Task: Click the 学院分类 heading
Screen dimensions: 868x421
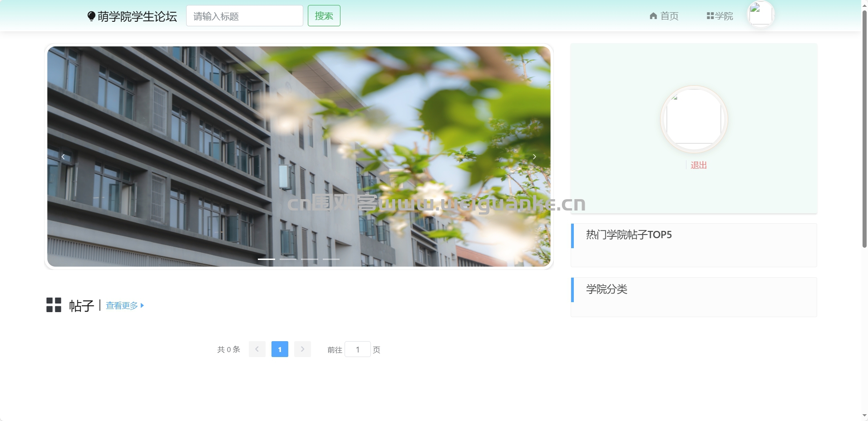Action: 607,289
